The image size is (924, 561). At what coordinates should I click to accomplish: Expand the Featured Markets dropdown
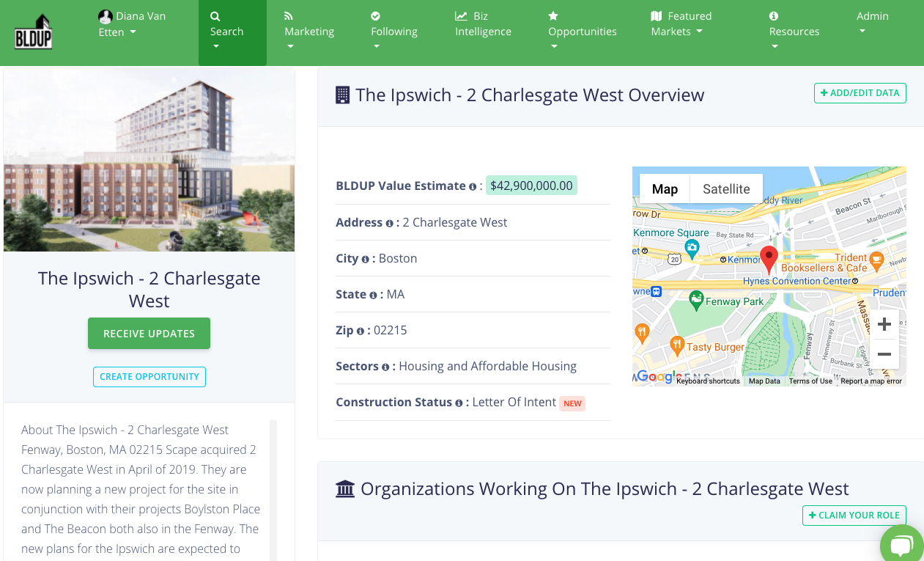[x=681, y=24]
